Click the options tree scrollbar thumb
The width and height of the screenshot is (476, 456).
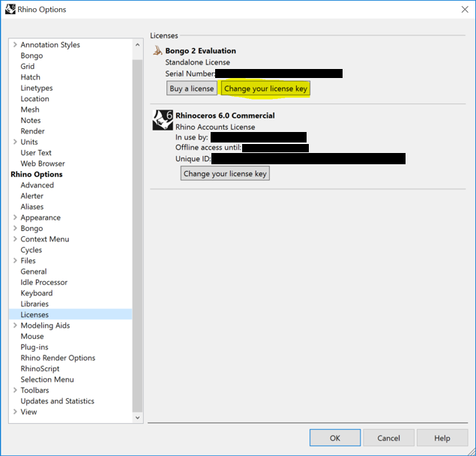pos(137,235)
